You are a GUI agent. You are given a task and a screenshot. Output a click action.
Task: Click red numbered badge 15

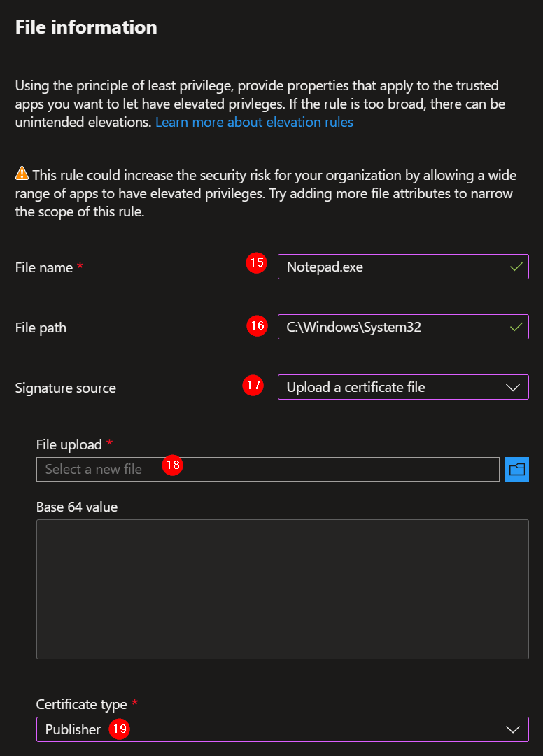click(x=256, y=262)
